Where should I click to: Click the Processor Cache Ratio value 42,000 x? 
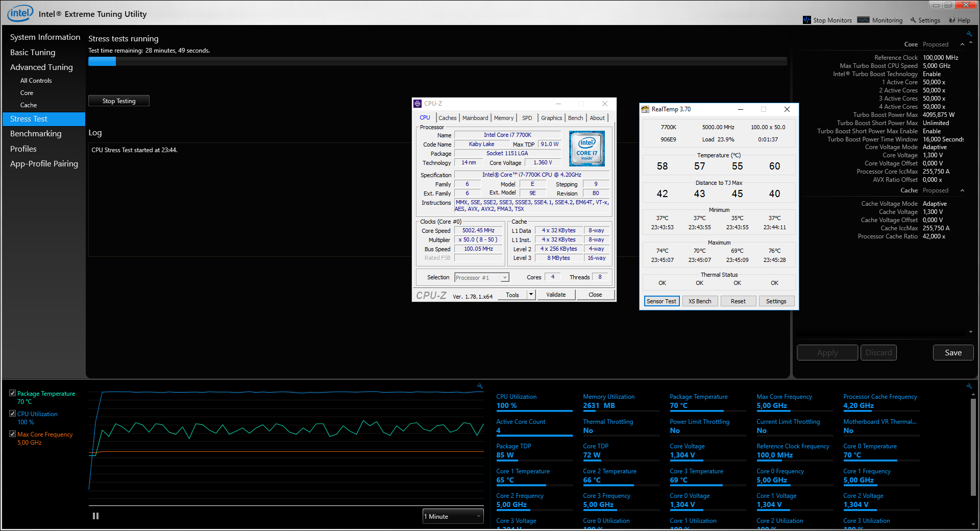pos(934,236)
